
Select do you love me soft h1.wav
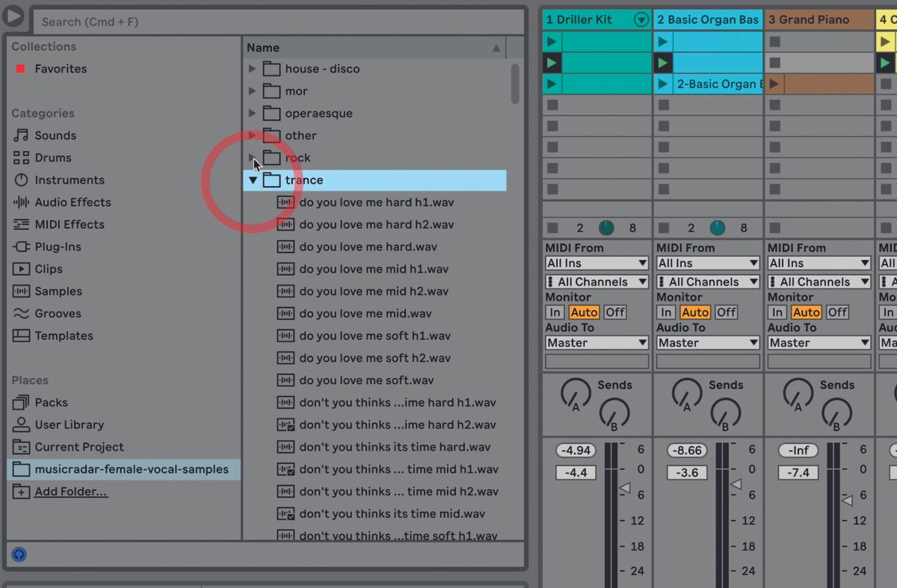374,335
